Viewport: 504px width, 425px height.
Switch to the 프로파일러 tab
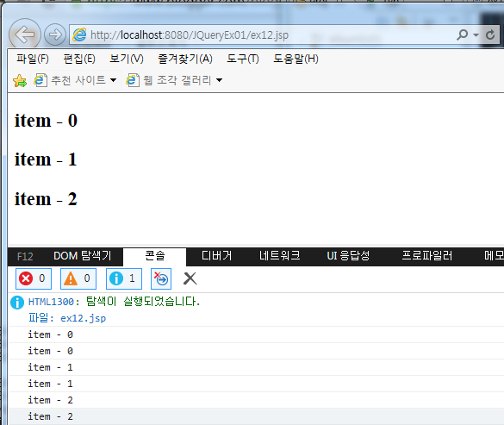coord(426,256)
